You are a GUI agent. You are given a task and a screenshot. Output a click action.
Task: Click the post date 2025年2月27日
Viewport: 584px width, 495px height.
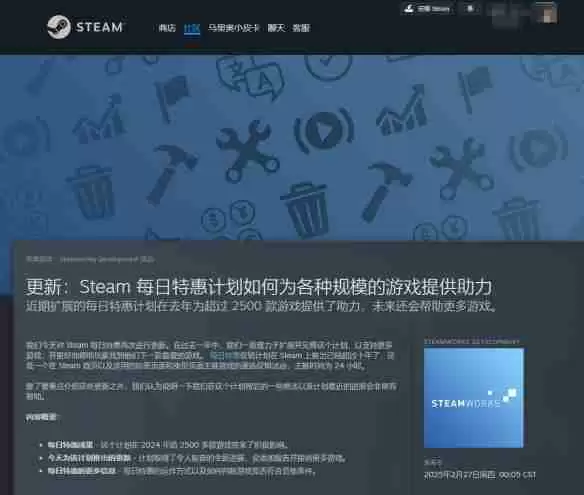click(x=480, y=475)
